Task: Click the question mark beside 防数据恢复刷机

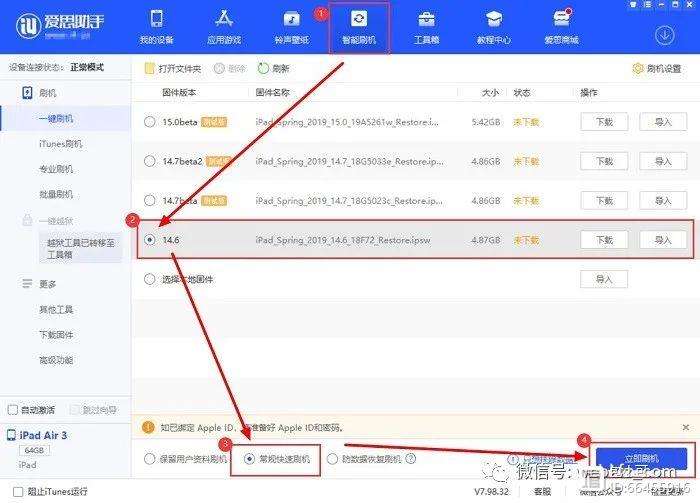Action: tap(411, 458)
